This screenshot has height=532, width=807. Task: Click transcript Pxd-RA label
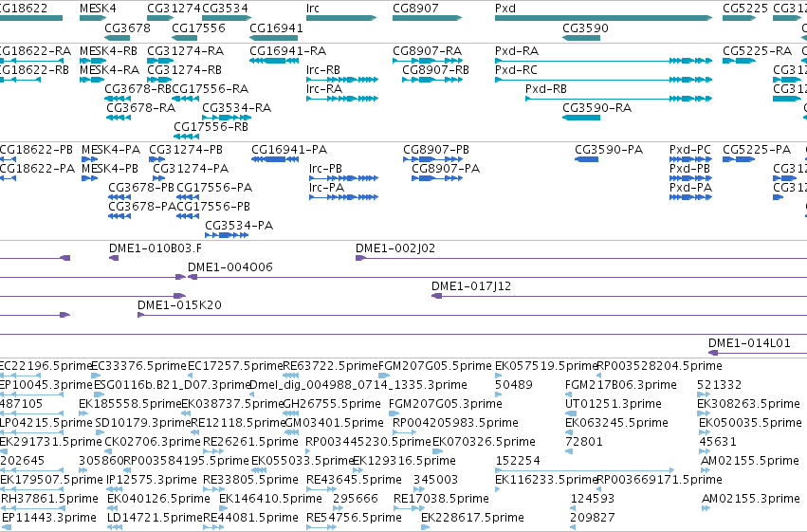[517, 51]
